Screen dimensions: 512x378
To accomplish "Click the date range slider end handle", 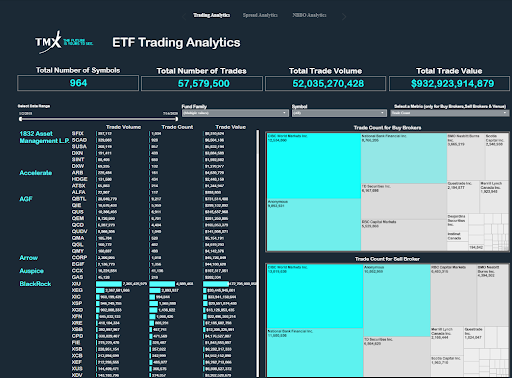I will click(x=176, y=119).
